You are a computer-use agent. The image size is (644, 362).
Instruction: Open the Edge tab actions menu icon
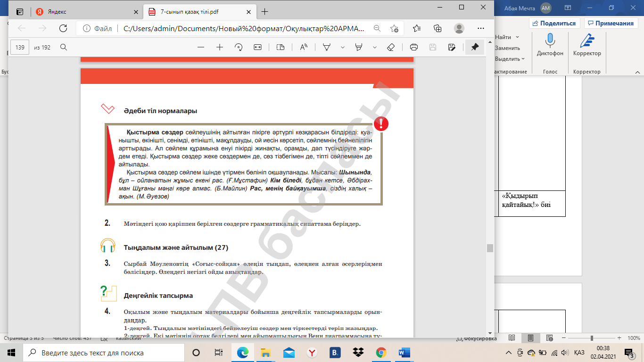(x=20, y=12)
